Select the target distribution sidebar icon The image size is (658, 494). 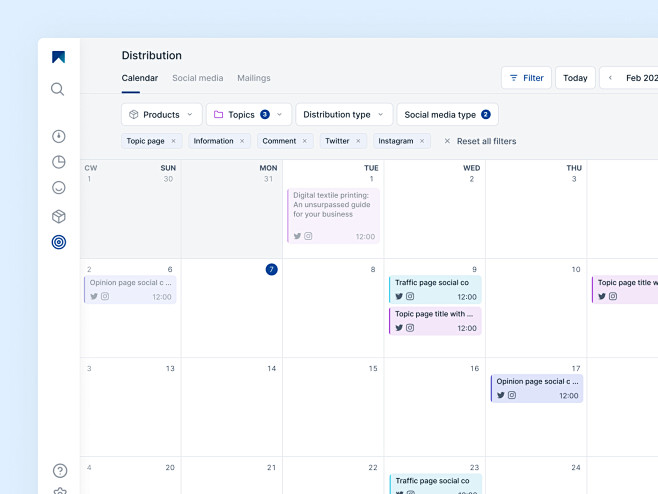click(59, 242)
